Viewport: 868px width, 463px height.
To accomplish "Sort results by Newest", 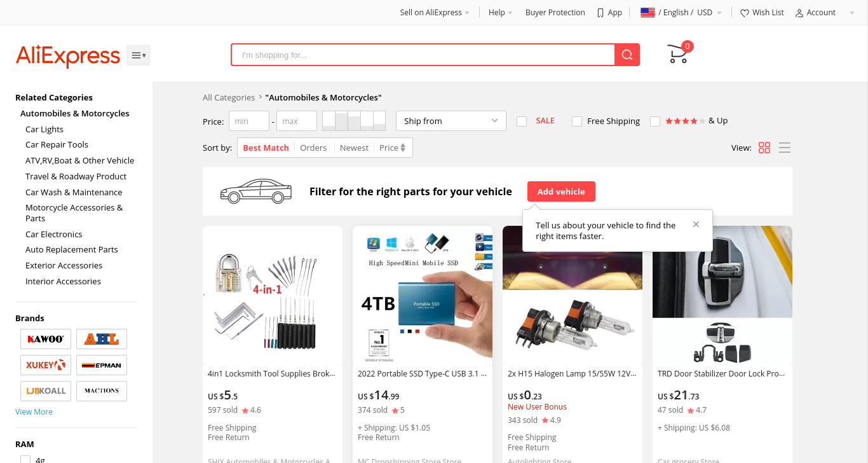I will point(354,148).
